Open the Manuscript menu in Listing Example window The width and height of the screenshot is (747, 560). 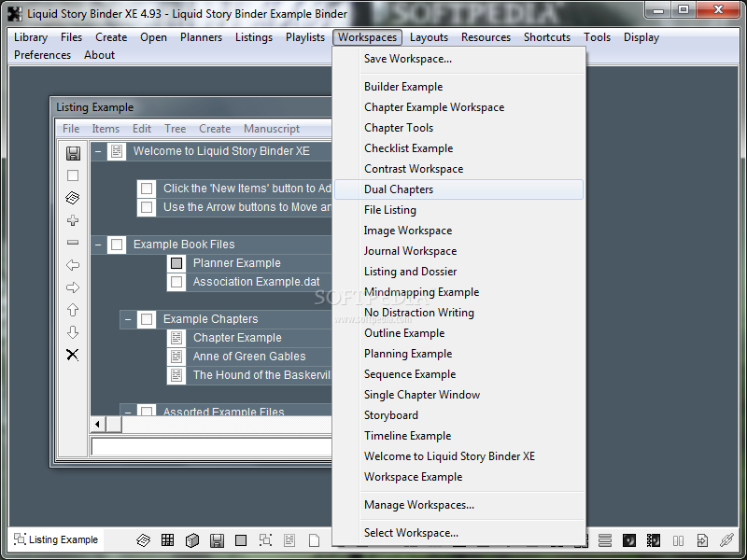pyautogui.click(x=272, y=129)
